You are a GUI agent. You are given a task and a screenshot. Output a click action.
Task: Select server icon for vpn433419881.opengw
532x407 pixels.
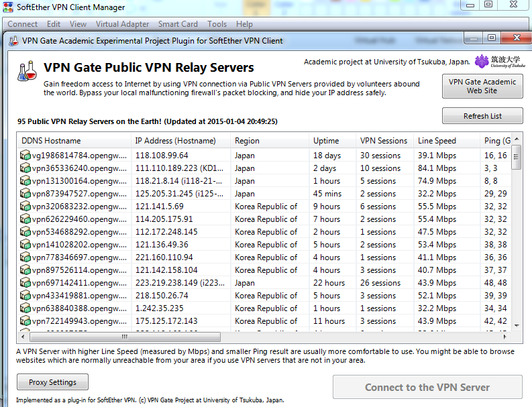click(x=25, y=296)
